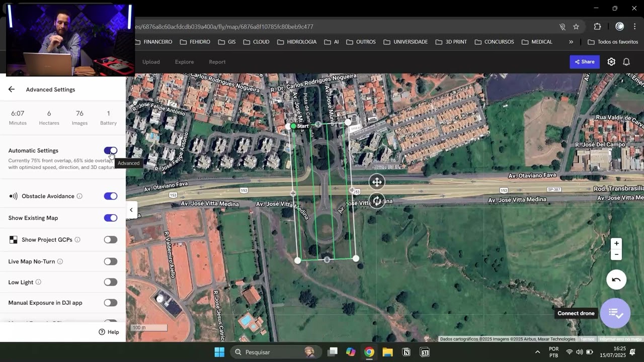The width and height of the screenshot is (644, 362).
Task: Click the browser address bar
Action: click(347, 27)
